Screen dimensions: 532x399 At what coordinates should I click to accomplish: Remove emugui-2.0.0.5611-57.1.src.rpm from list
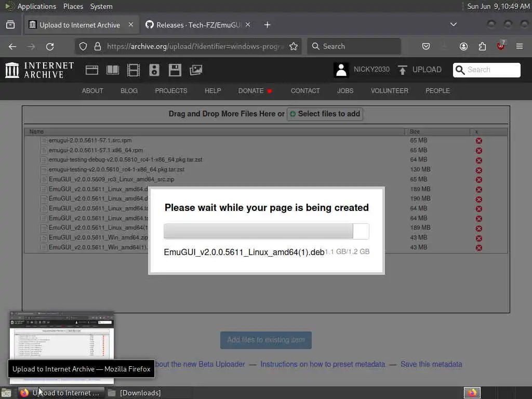478,141
